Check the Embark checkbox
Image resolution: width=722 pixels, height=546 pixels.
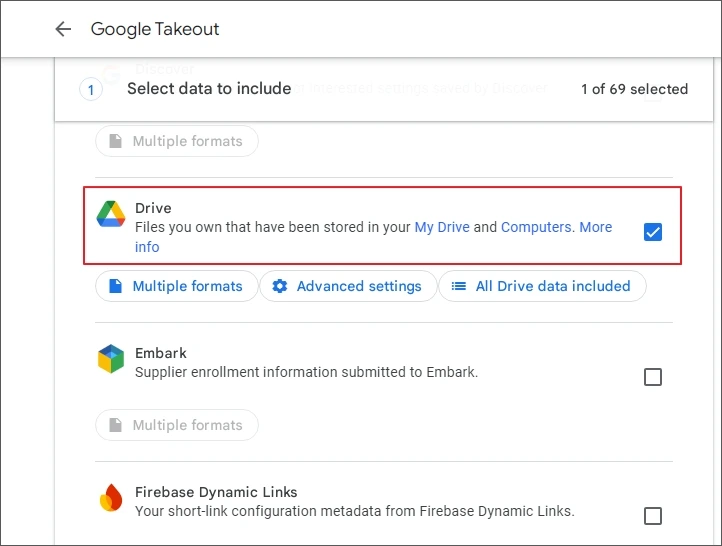tap(652, 377)
